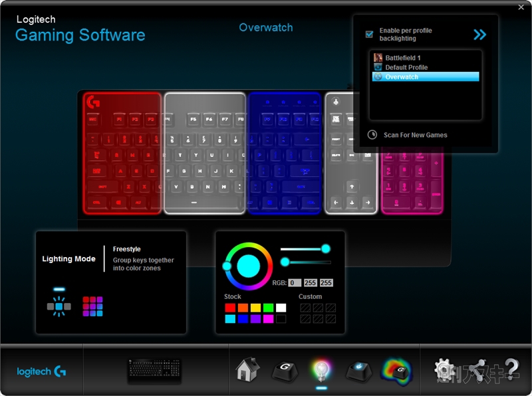Pick the purple stock color swatch

point(255,319)
